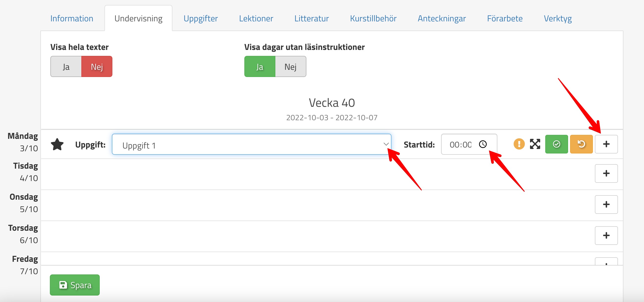Image resolution: width=644 pixels, height=302 pixels.
Task: Open the clock picker in Starttid
Action: pyautogui.click(x=483, y=144)
